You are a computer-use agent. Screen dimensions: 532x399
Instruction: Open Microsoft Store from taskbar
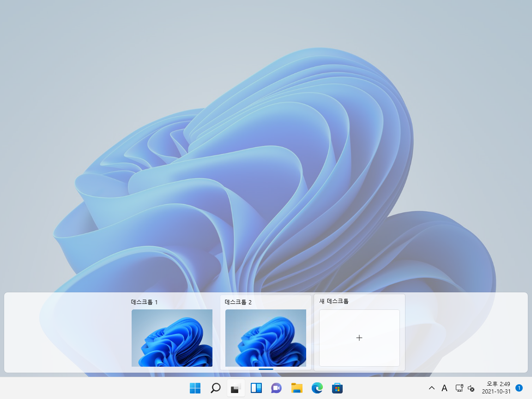pyautogui.click(x=337, y=388)
